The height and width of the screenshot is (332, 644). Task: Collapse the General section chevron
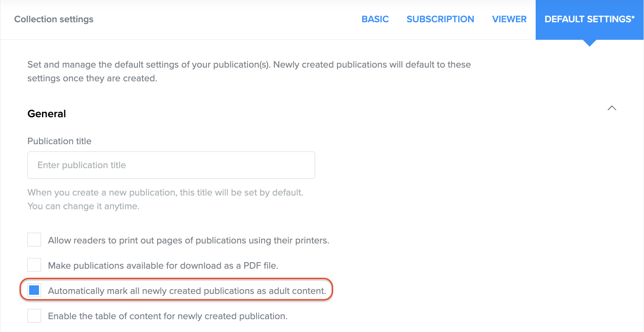(x=612, y=108)
